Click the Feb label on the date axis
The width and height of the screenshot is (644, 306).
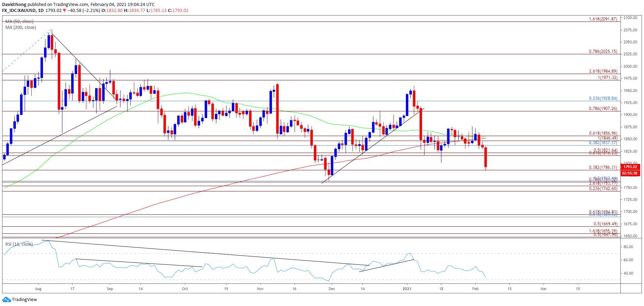click(x=475, y=288)
